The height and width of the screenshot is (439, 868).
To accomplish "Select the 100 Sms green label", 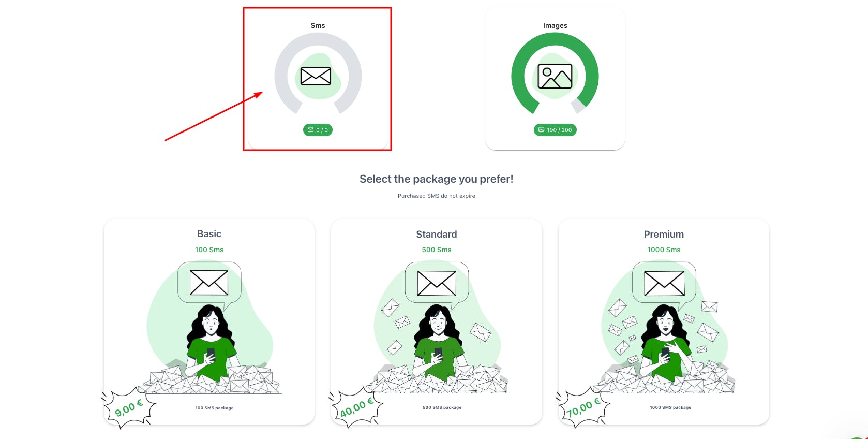I will pyautogui.click(x=209, y=250).
